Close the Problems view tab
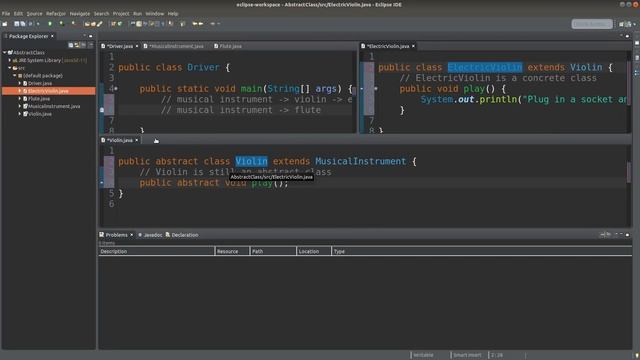 tap(131, 235)
